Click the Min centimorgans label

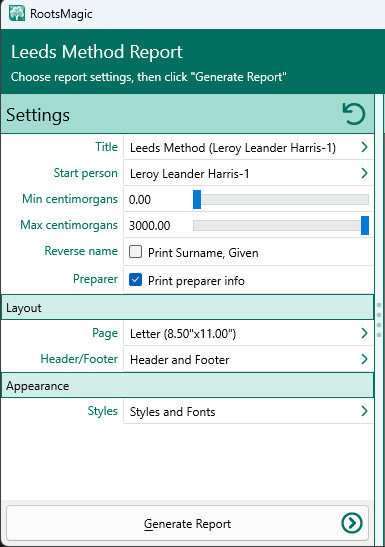click(x=70, y=199)
